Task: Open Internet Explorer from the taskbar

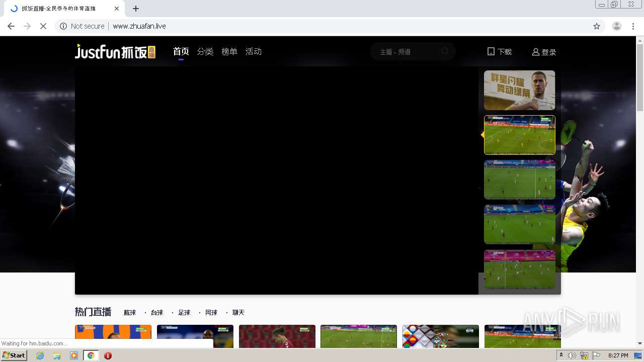Action: click(40, 355)
